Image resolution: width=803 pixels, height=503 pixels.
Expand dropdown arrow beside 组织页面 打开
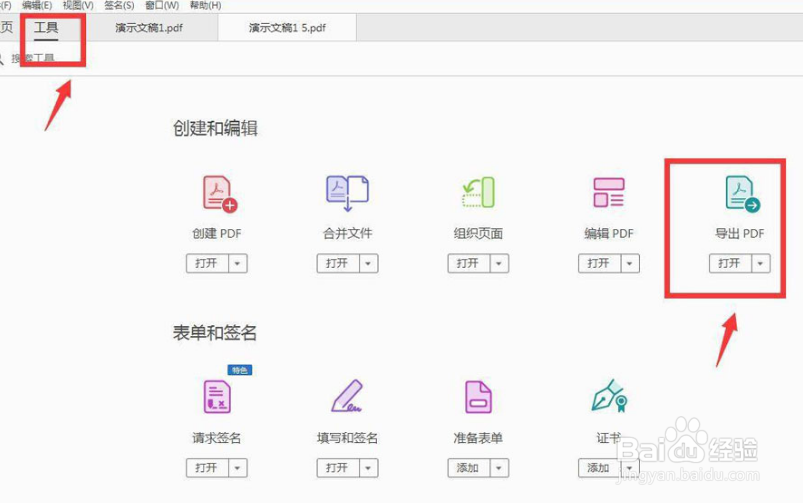499,263
